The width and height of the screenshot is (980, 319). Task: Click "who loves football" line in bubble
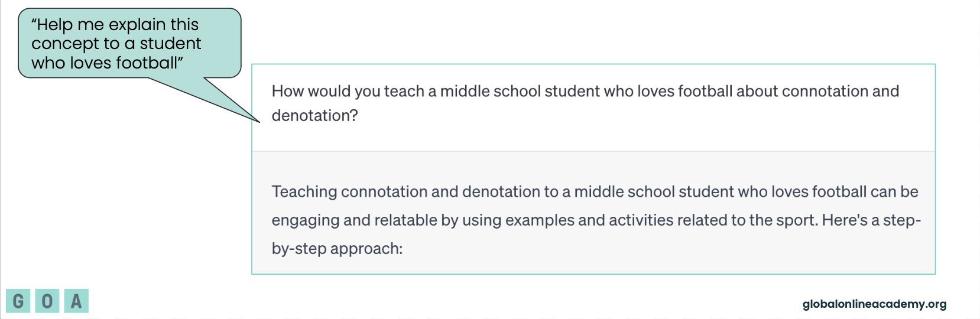107,63
